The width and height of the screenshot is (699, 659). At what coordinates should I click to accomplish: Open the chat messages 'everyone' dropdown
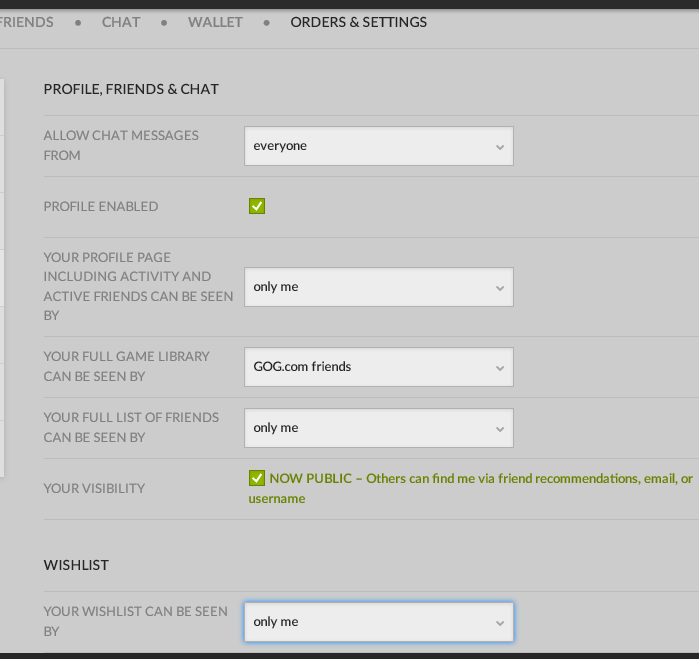coord(379,146)
